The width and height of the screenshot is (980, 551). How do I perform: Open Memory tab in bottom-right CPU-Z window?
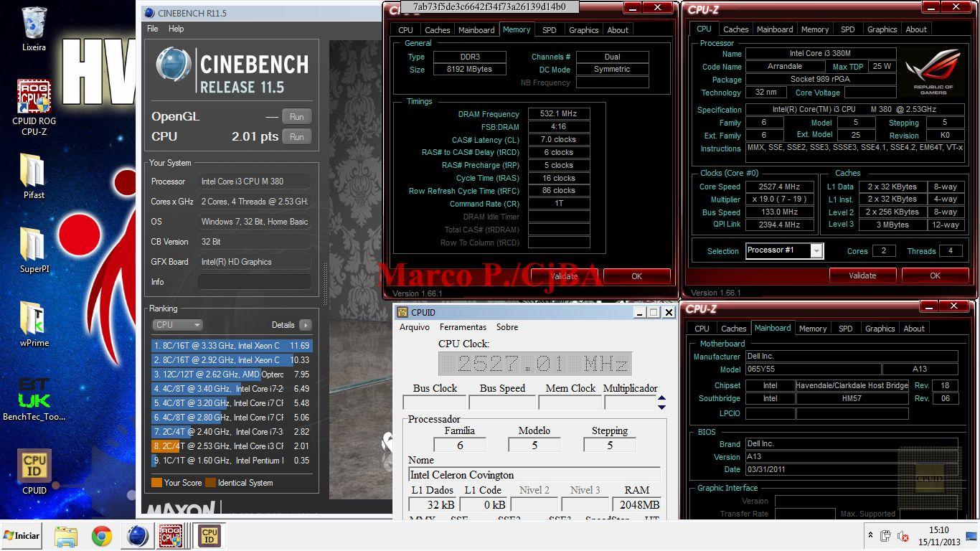pyautogui.click(x=813, y=329)
